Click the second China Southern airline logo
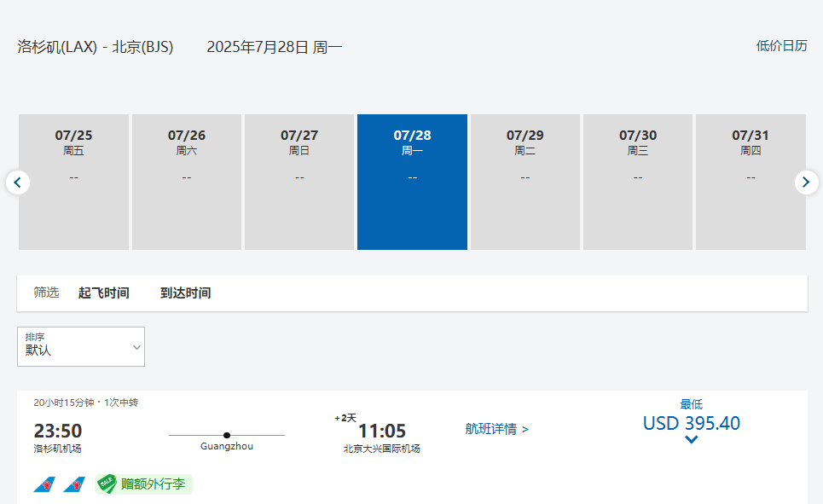The image size is (823, 504). click(74, 484)
